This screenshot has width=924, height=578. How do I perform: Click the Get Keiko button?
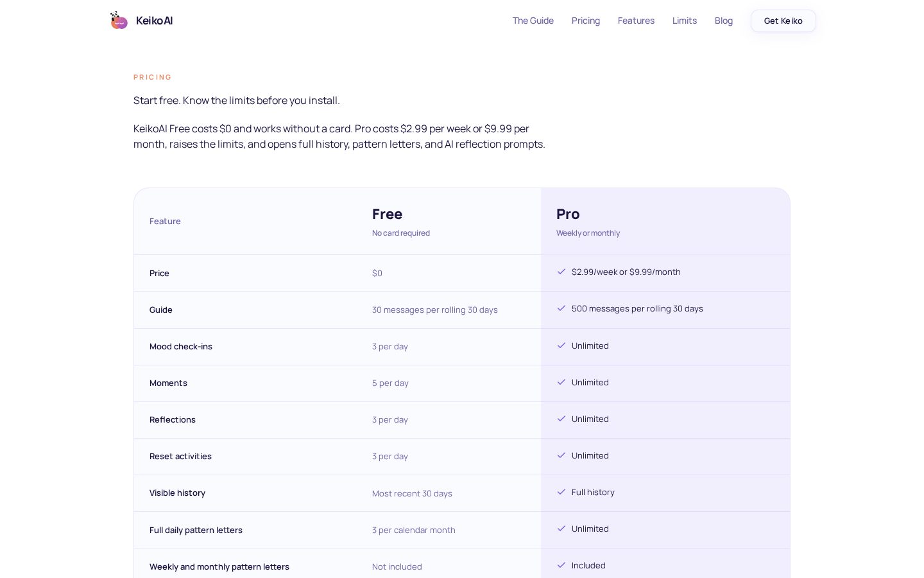783,21
